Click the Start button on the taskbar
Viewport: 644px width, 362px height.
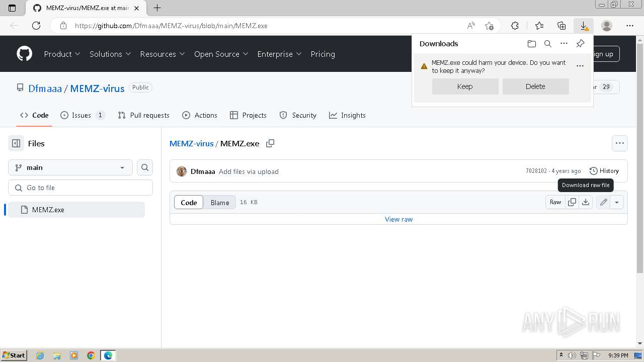(14, 355)
